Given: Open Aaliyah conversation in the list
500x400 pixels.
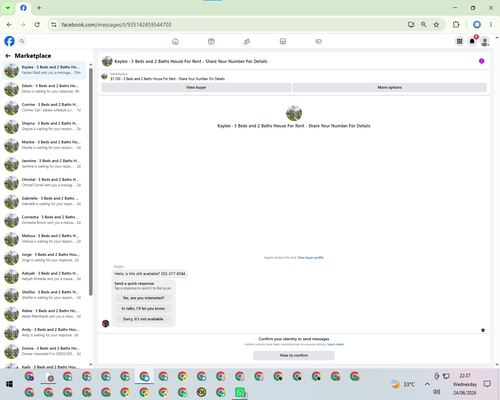Looking at the screenshot, I should tap(44, 276).
